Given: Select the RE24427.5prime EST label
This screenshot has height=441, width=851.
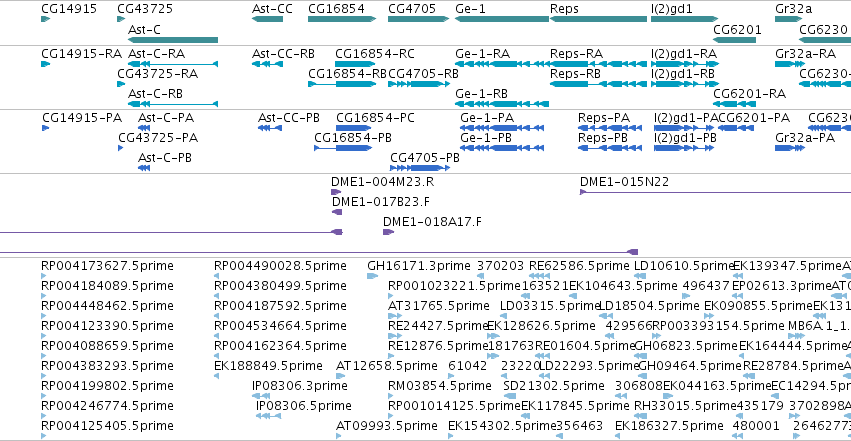Looking at the screenshot, I should (439, 326).
